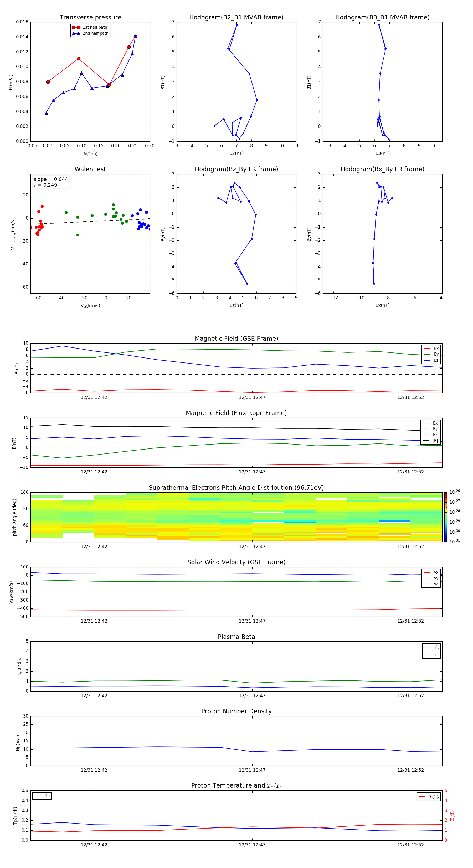Click the 'Bx' entry in GSE legend
The width and height of the screenshot is (473, 868).
tap(431, 349)
